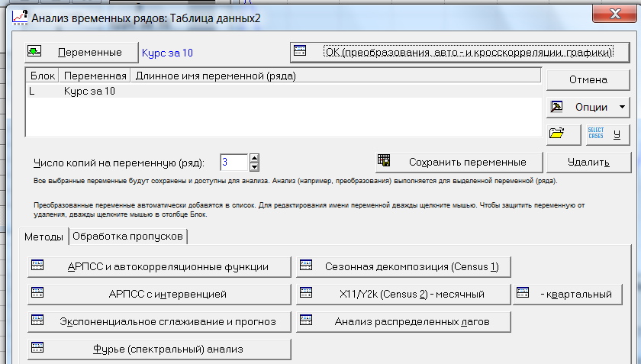Click Отмена button

click(588, 80)
